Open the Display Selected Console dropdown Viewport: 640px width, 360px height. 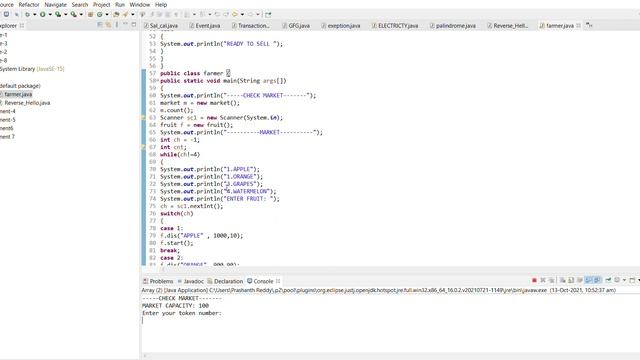click(624, 280)
